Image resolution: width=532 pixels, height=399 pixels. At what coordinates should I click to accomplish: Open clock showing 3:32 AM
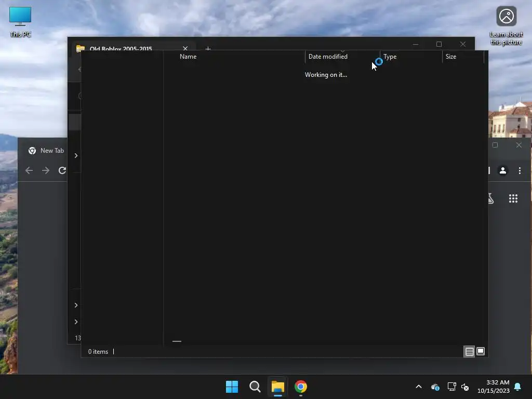coord(494,387)
